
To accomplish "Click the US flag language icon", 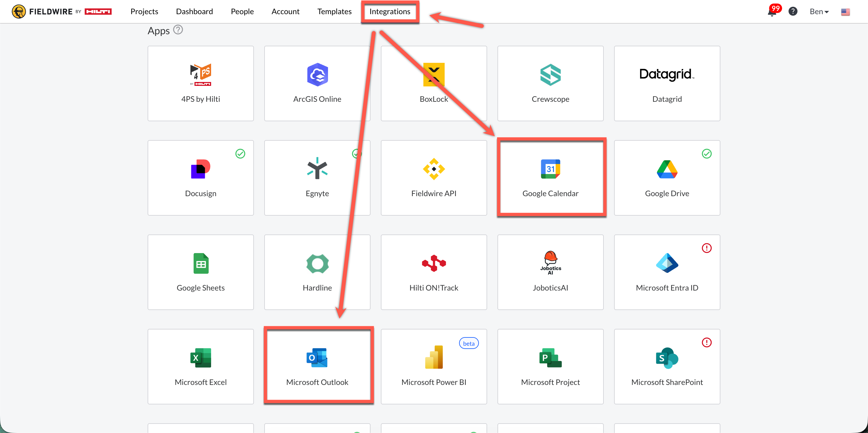I will (845, 12).
